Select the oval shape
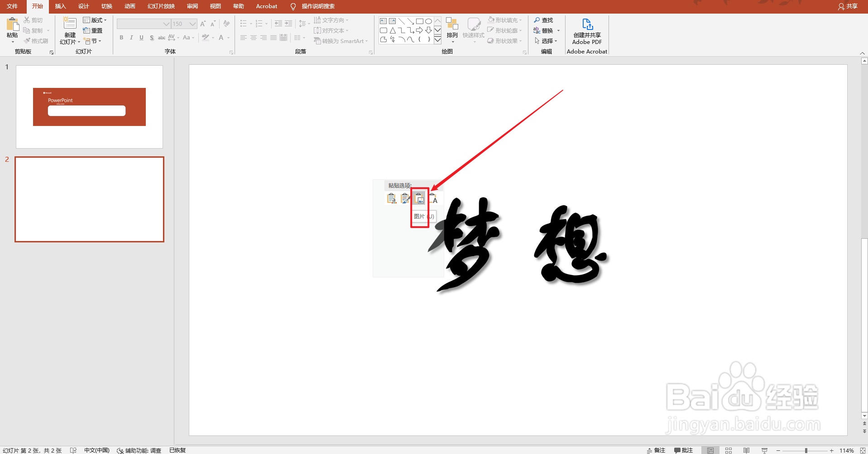This screenshot has height=454, width=868. (428, 21)
